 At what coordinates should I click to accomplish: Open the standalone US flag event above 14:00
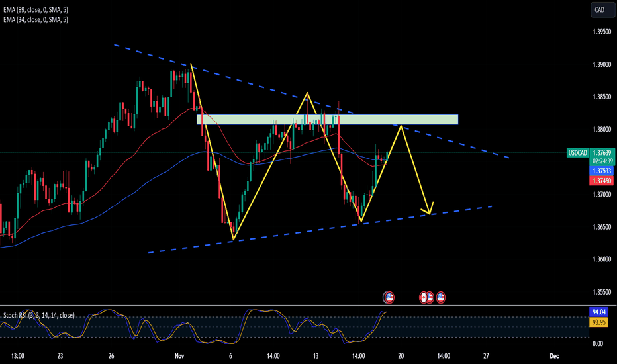(441, 298)
